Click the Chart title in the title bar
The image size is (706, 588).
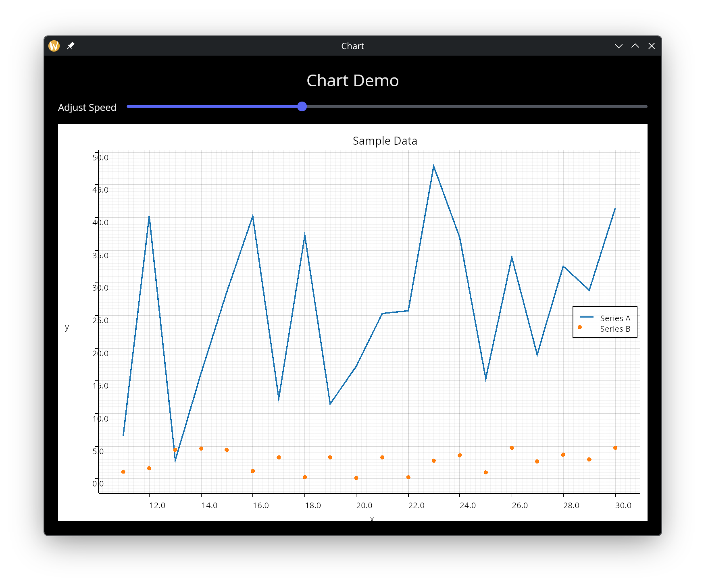coord(352,46)
